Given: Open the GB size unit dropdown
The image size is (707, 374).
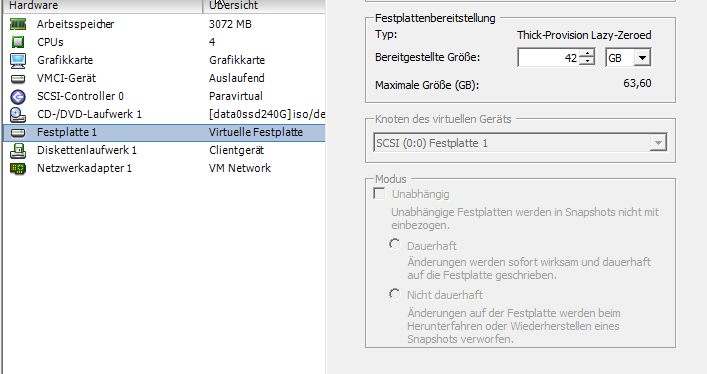Looking at the screenshot, I should click(643, 58).
